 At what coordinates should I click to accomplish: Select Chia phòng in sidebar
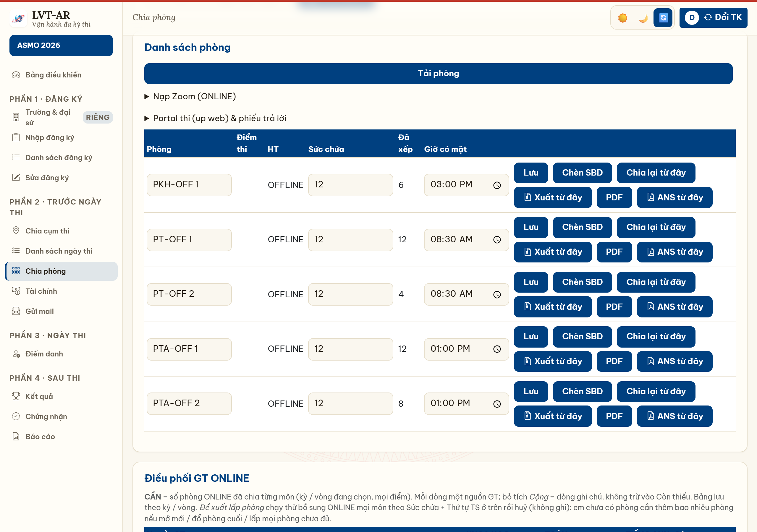point(61,271)
